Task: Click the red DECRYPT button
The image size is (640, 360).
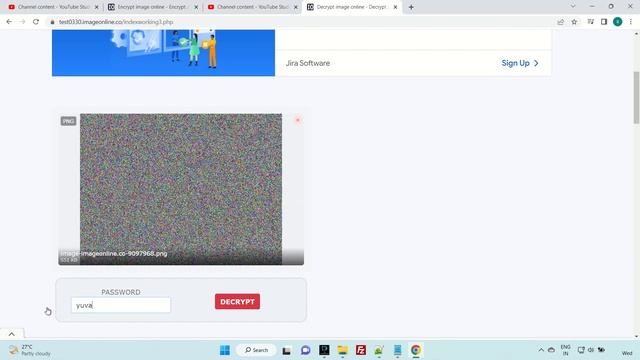Action: point(237,302)
